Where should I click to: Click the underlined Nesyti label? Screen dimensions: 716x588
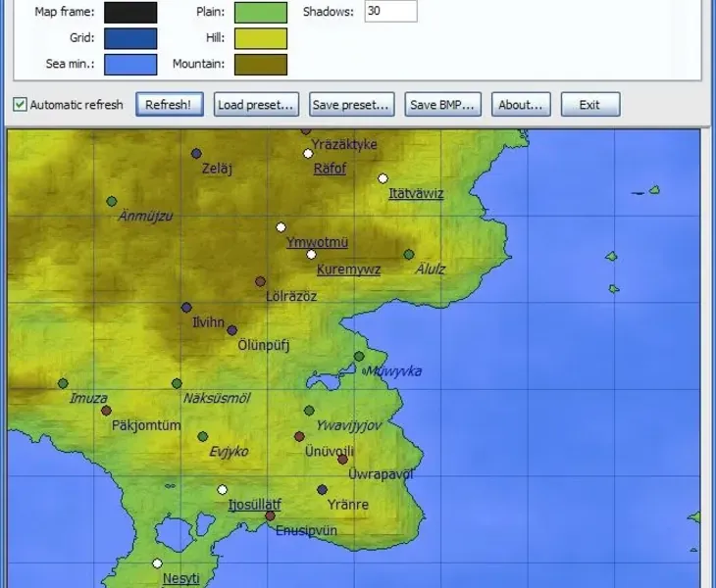181,578
